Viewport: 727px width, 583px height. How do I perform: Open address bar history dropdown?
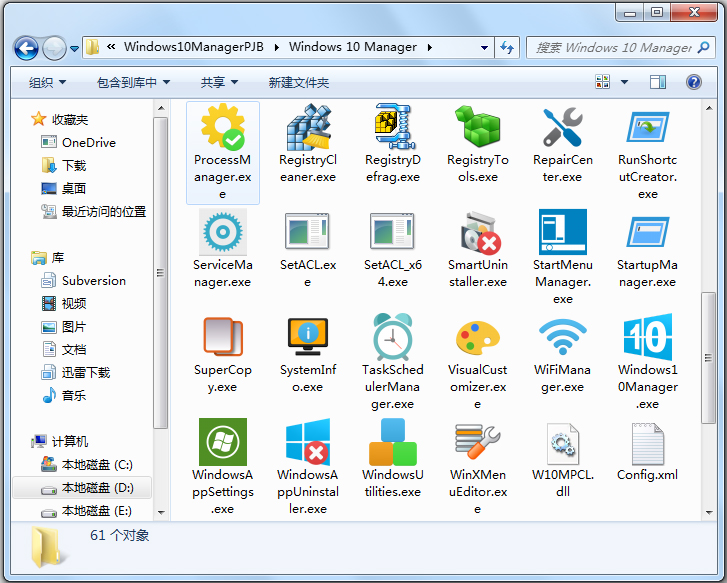coord(484,47)
